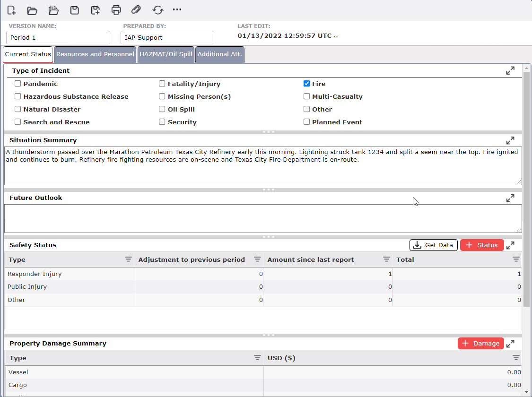The height and width of the screenshot is (397, 532).
Task: Click the Get Data button
Action: 433,245
